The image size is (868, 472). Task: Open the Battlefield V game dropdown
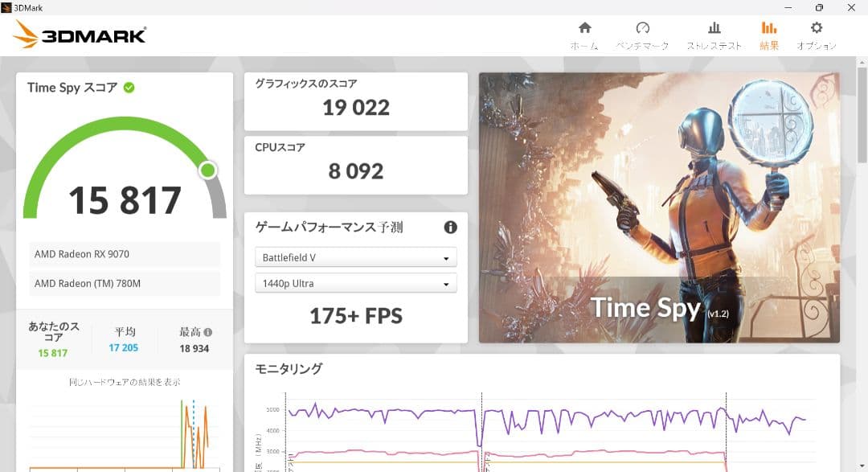pyautogui.click(x=356, y=257)
